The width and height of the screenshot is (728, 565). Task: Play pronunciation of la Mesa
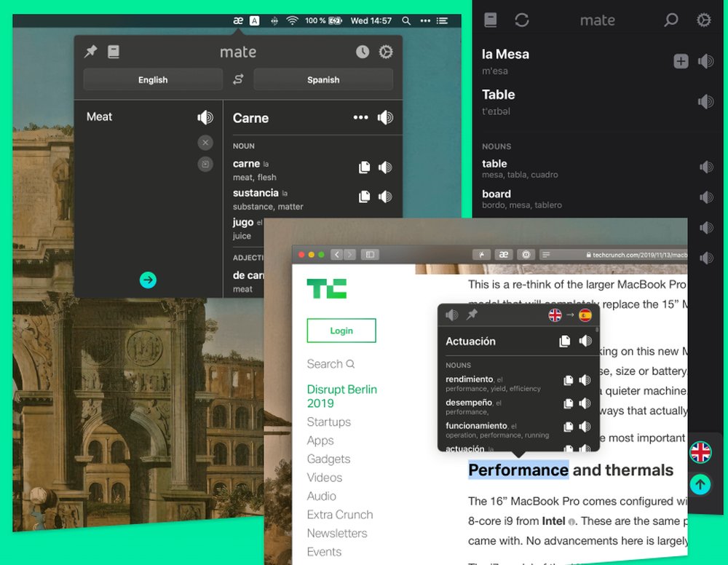pyautogui.click(x=706, y=61)
